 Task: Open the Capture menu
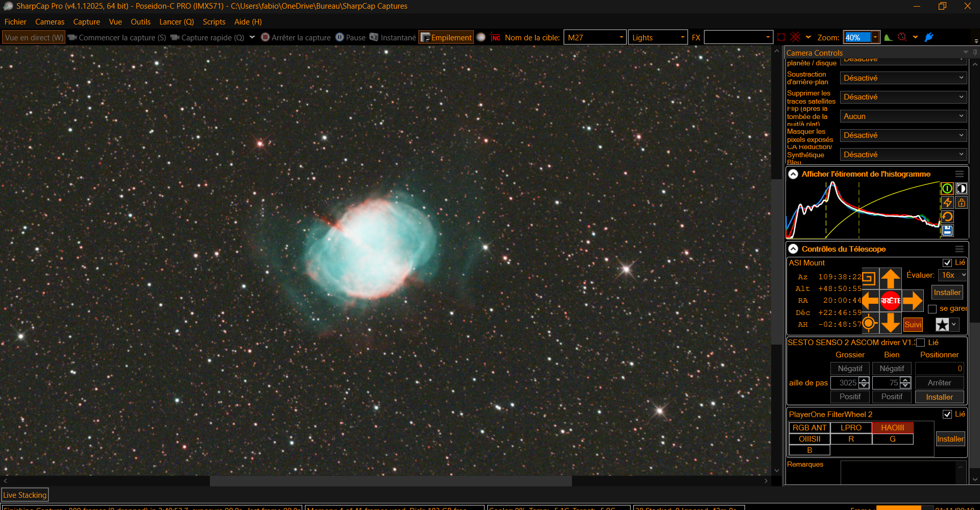pos(86,22)
